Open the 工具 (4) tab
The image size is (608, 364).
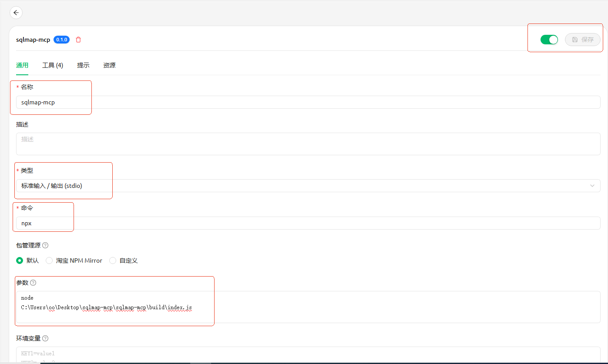coord(53,65)
